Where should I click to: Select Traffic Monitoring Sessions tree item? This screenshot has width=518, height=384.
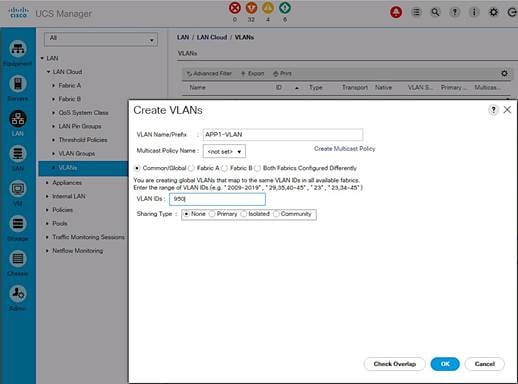point(88,237)
